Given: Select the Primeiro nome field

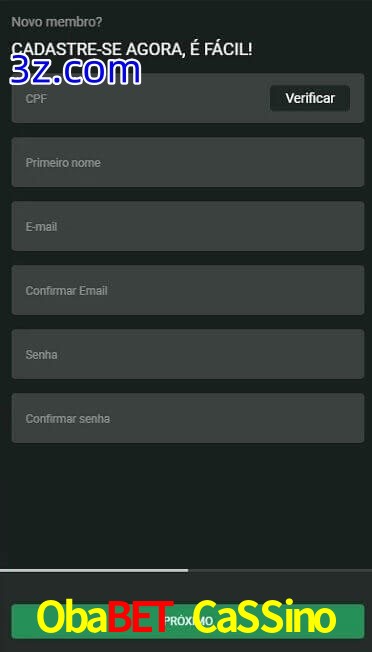Looking at the screenshot, I should click(188, 162).
